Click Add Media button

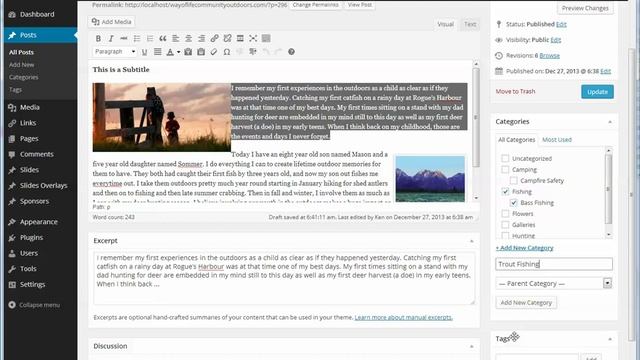pos(111,22)
